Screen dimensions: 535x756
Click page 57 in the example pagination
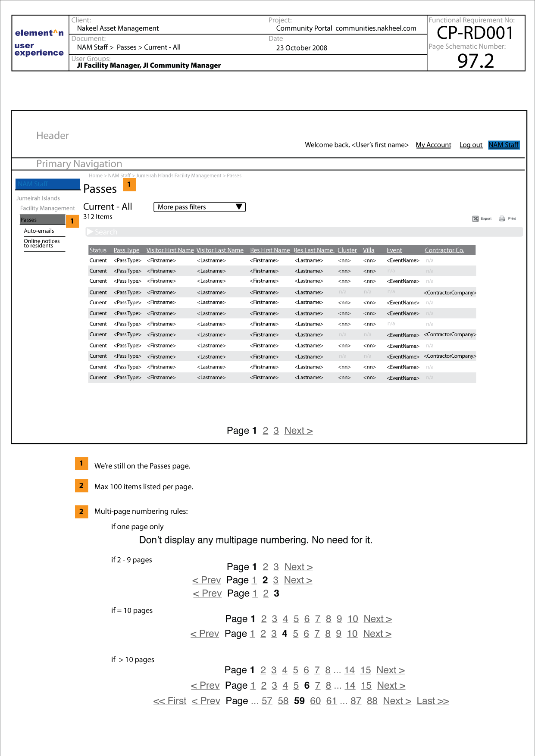pyautogui.click(x=267, y=701)
